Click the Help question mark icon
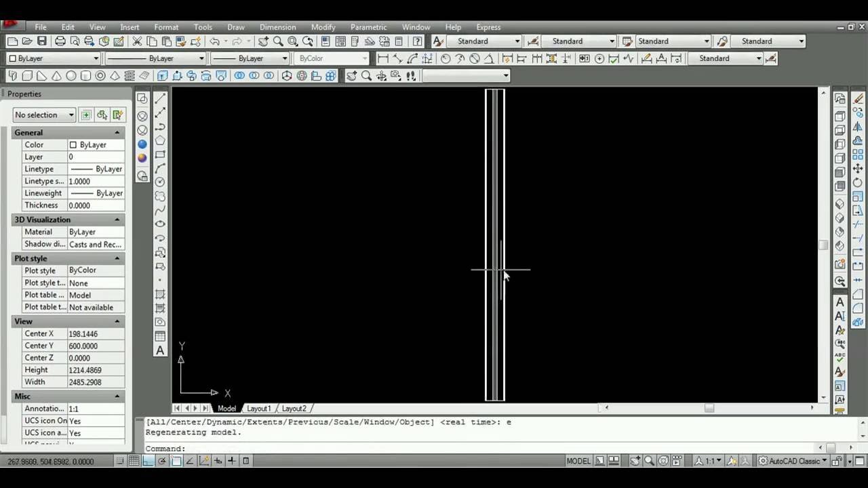 click(x=418, y=41)
